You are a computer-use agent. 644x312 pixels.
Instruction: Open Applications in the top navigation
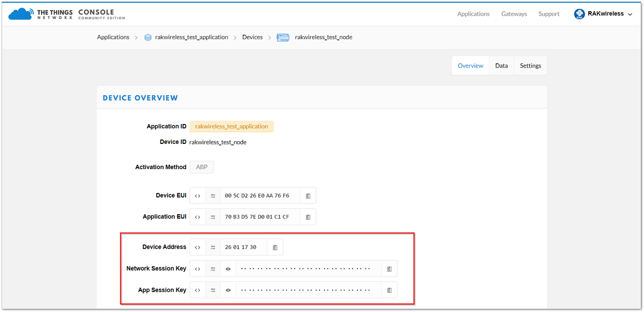(473, 14)
